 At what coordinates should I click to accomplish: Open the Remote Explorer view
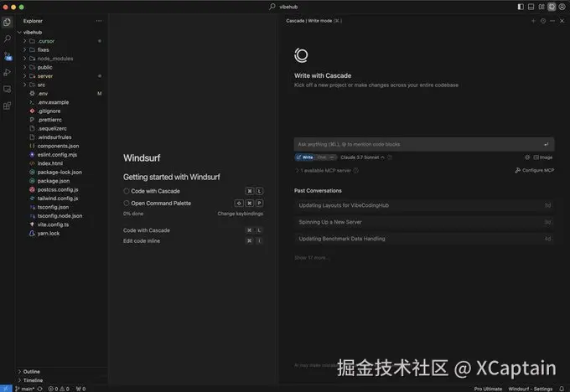click(x=7, y=89)
